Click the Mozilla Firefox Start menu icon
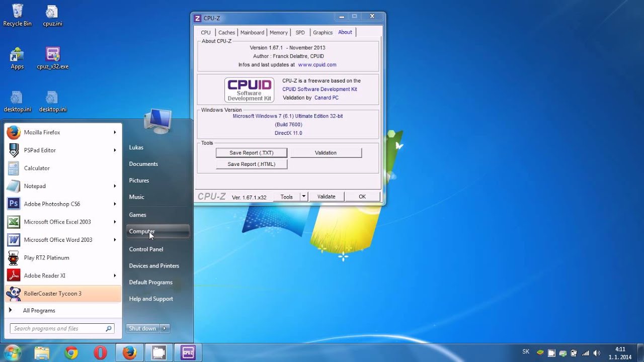The height and width of the screenshot is (362, 644). 14,132
